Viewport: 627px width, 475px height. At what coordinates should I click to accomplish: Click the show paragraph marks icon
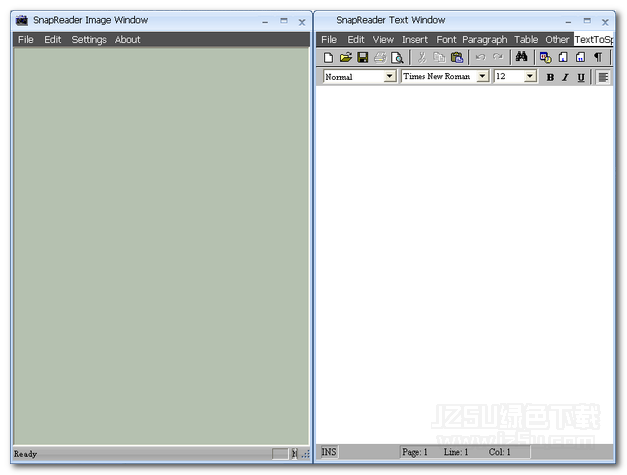point(598,58)
